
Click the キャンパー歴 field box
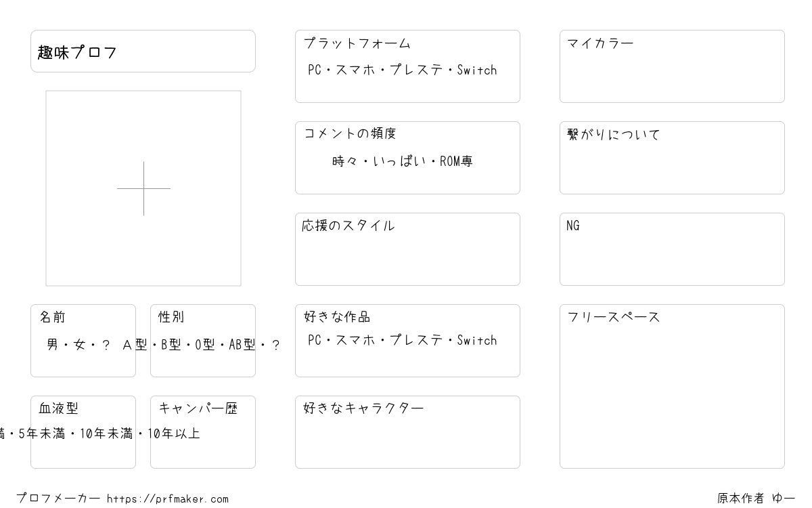point(203,432)
